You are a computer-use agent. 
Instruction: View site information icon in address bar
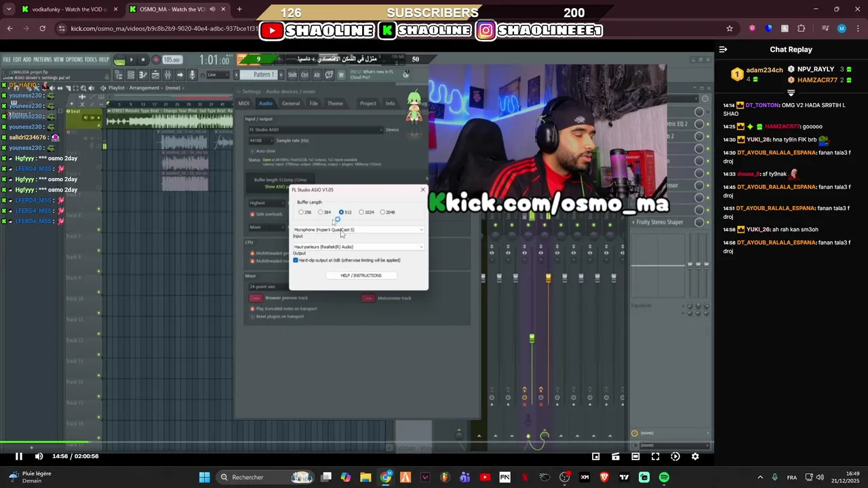point(62,28)
